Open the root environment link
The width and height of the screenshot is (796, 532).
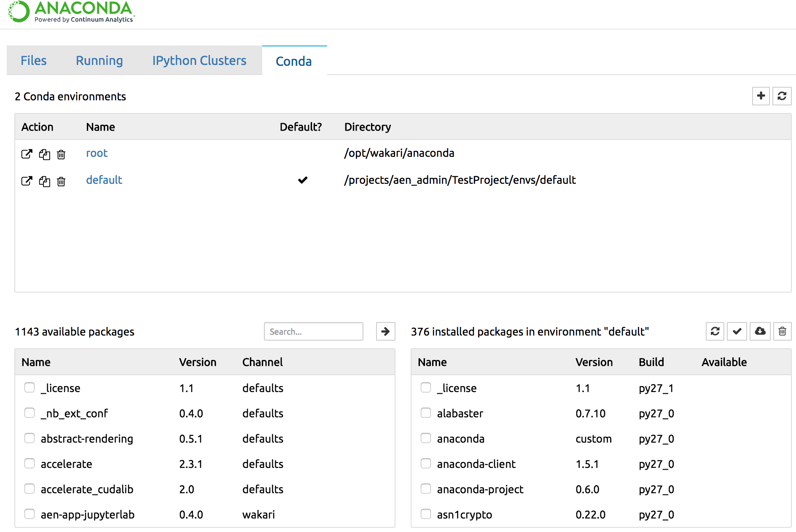click(97, 153)
